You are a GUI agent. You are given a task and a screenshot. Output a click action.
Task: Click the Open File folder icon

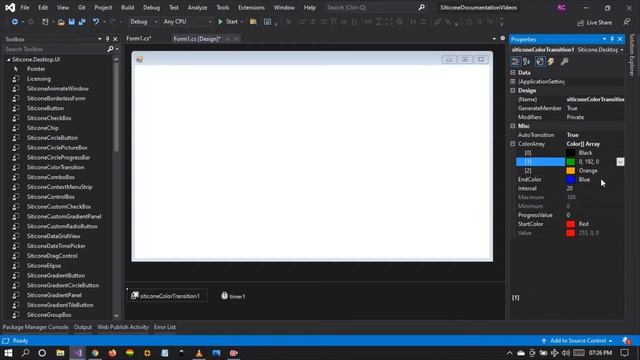point(61,22)
